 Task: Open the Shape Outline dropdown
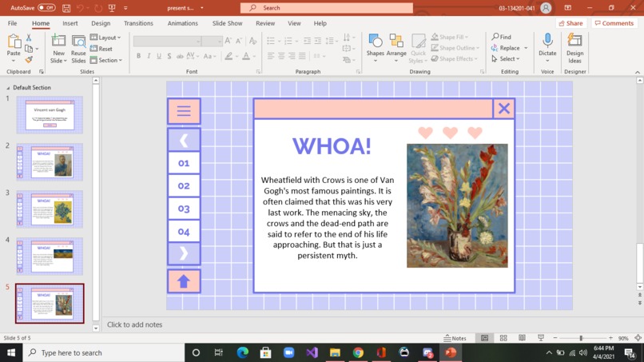455,48
